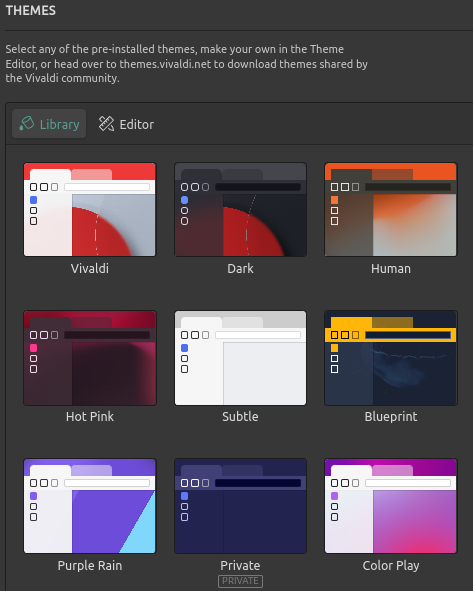The image size is (473, 591).
Task: Select the Blueprint theme thumbnail
Action: coord(391,358)
